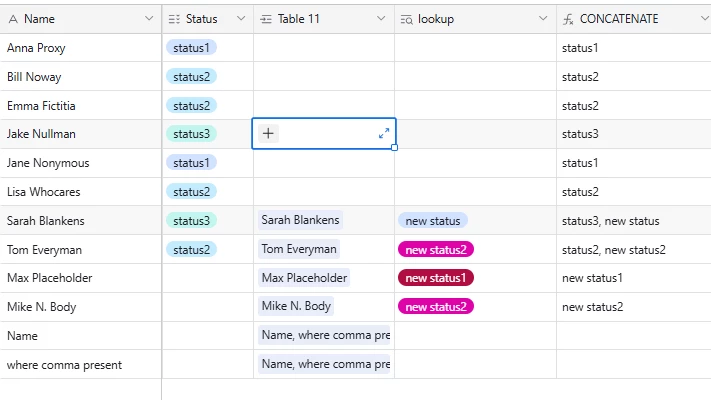Click the formula fx icon beside CONCATENATE
This screenshot has height=400, width=711.
point(568,19)
